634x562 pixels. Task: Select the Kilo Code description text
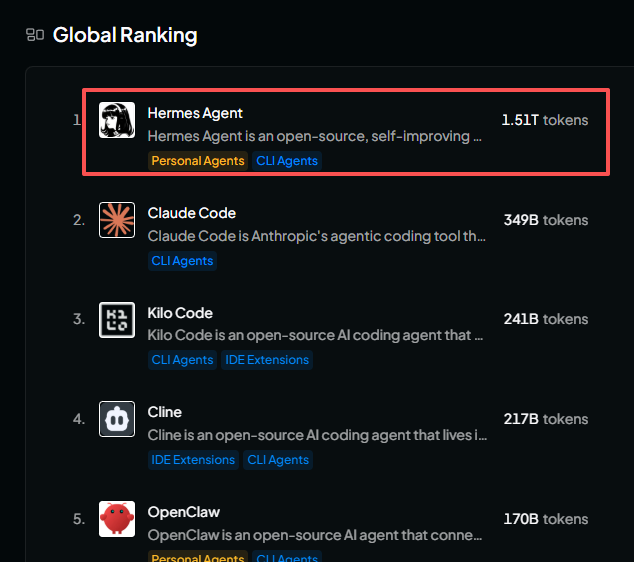tap(315, 335)
